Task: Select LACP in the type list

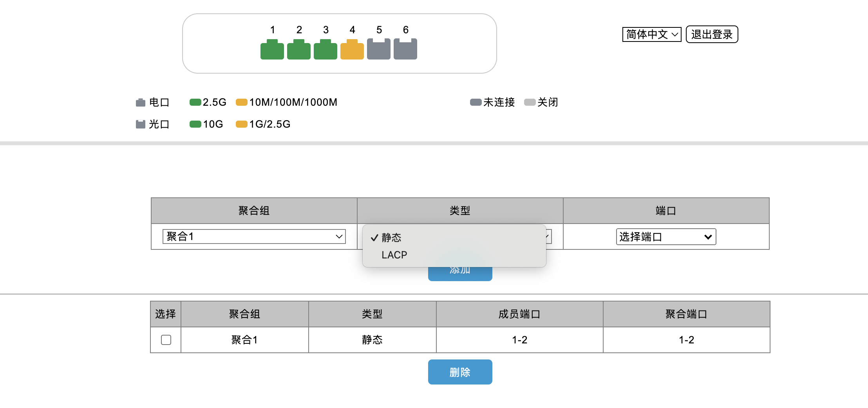Action: tap(454, 255)
